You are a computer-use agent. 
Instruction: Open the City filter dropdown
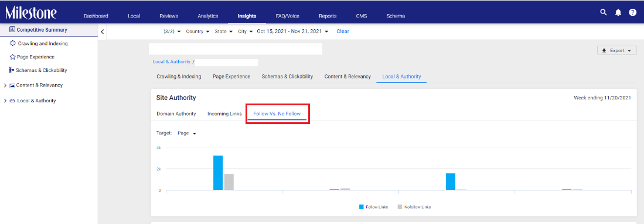[x=245, y=31]
